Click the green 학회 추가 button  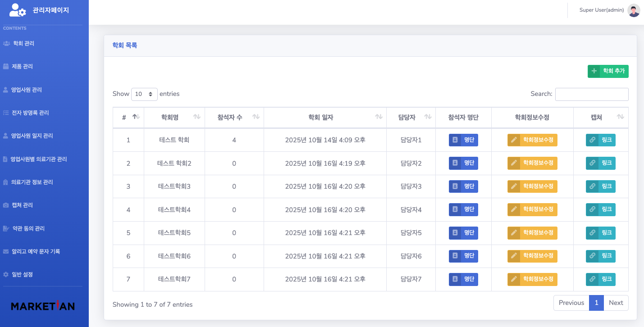pos(608,71)
